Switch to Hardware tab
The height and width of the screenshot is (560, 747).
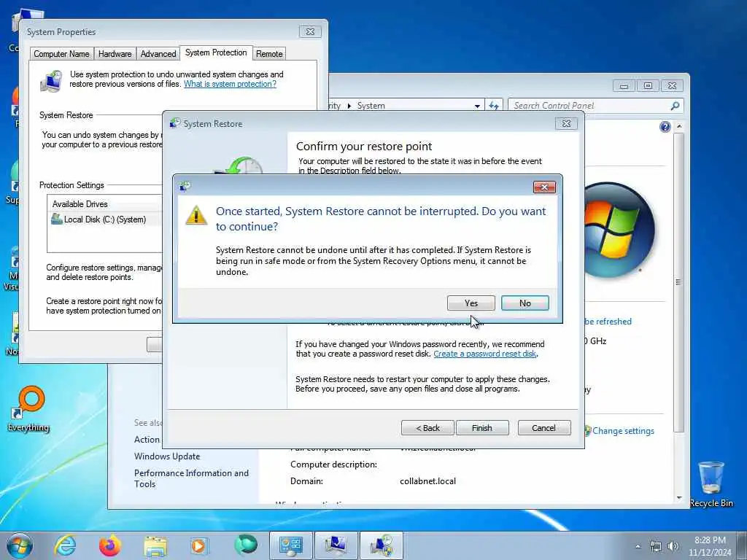[x=115, y=54]
